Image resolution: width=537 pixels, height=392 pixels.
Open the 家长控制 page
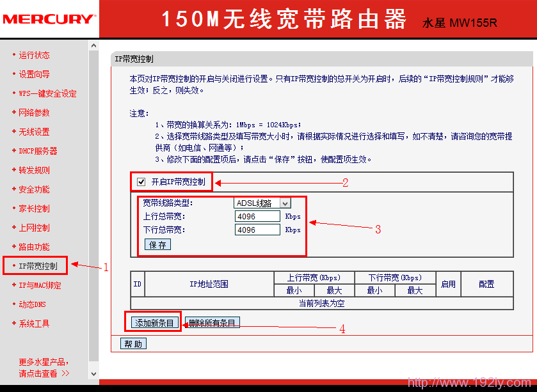pos(33,208)
